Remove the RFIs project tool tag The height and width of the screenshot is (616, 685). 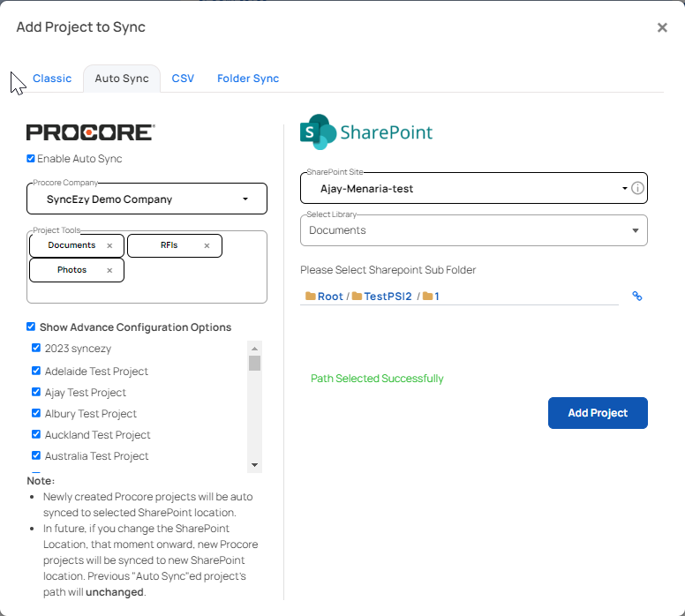(x=207, y=245)
